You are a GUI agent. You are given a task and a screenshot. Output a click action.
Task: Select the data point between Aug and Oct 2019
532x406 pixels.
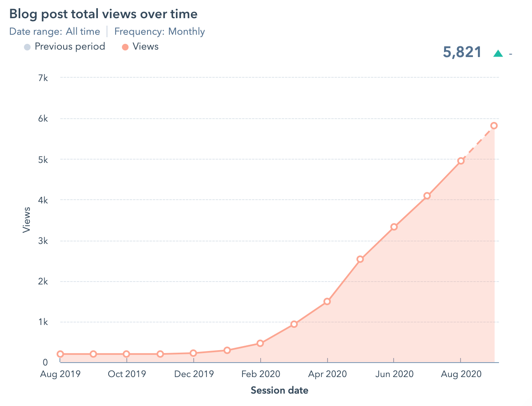tap(93, 354)
